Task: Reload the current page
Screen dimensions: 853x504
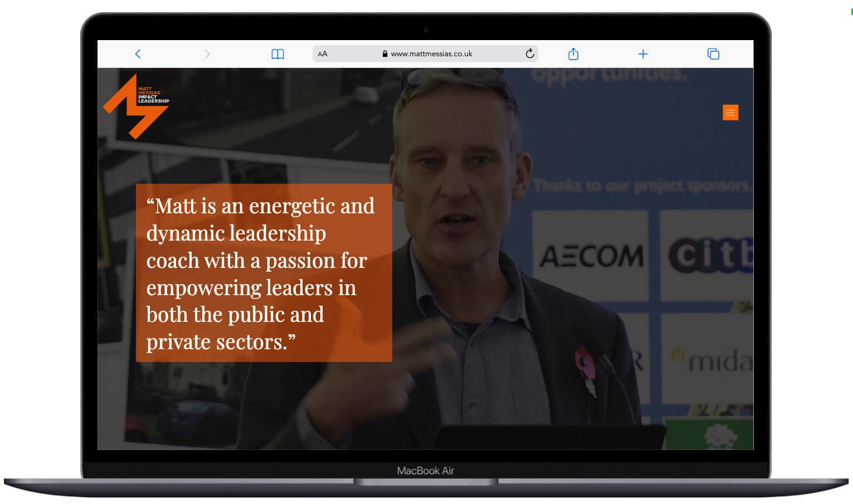Action: point(530,53)
